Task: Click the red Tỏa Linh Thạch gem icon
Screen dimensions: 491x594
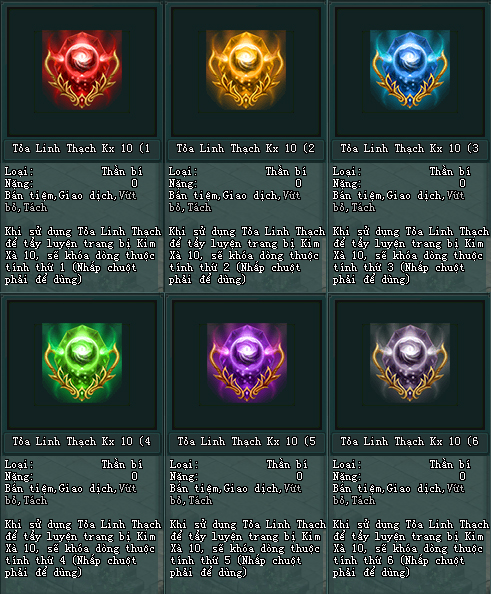Action: 82,69
